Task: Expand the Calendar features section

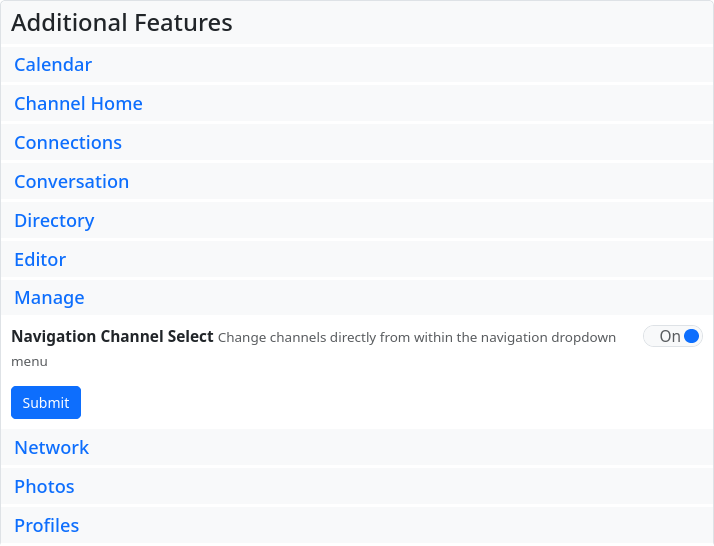Action: click(x=53, y=65)
